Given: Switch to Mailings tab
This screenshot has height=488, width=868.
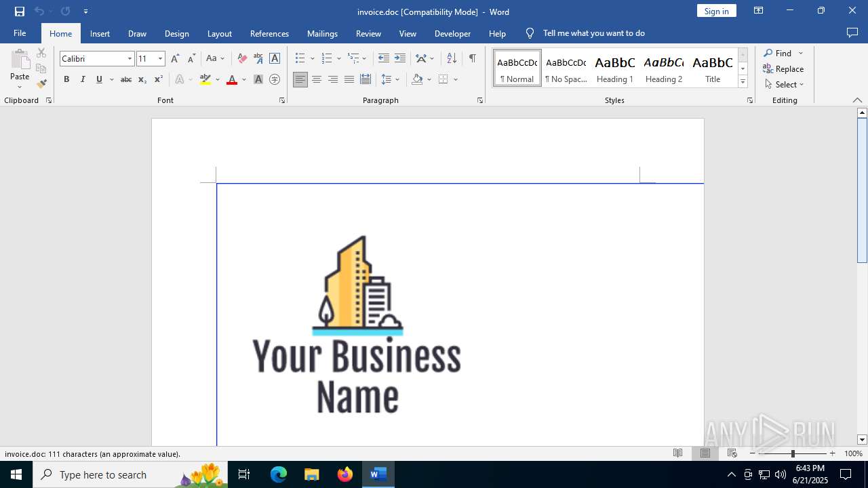Looking at the screenshot, I should pyautogui.click(x=322, y=33).
